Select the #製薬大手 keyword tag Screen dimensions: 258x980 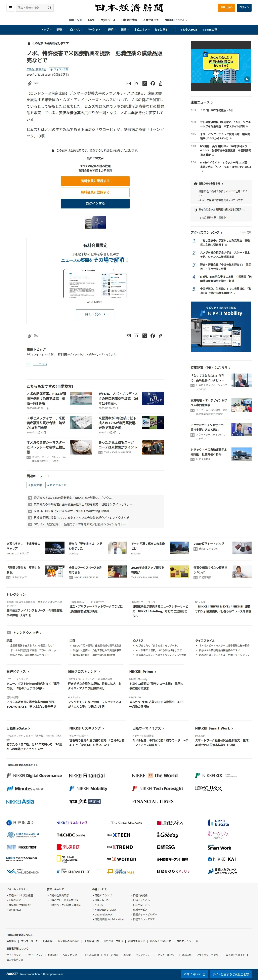[35, 485]
